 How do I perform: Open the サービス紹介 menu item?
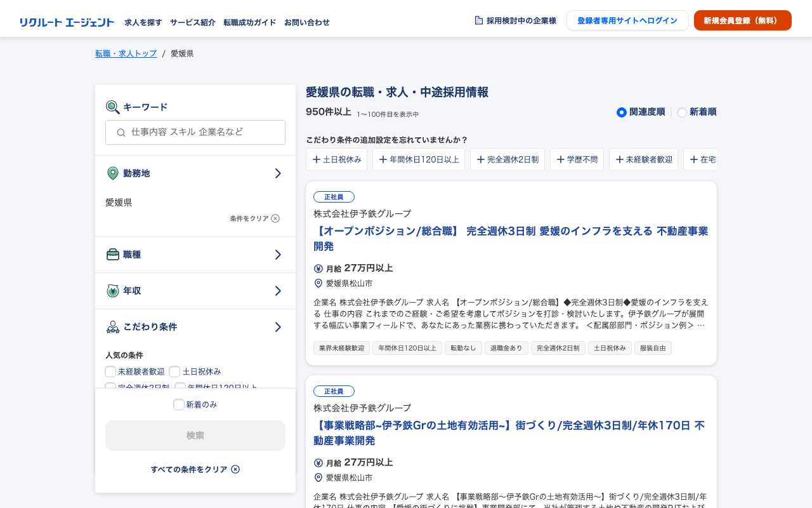click(193, 22)
